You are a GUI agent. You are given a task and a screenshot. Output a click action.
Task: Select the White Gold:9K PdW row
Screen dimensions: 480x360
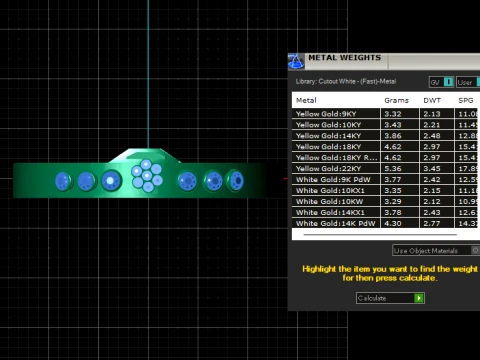pyautogui.click(x=386, y=180)
